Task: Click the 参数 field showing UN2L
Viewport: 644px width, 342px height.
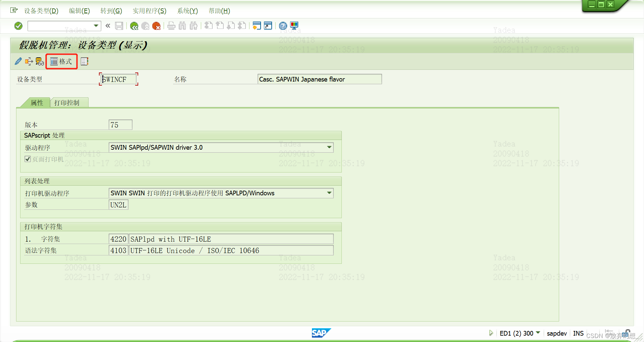Action: tap(118, 205)
